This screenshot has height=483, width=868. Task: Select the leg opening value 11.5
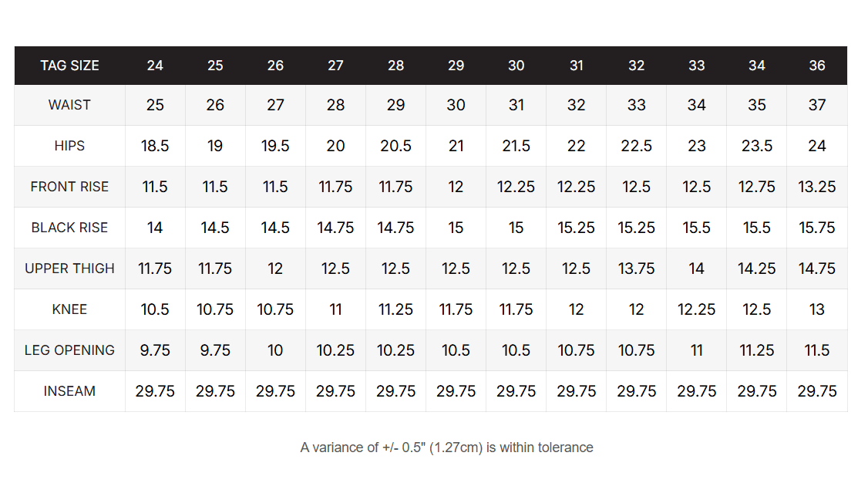pyautogui.click(x=817, y=350)
